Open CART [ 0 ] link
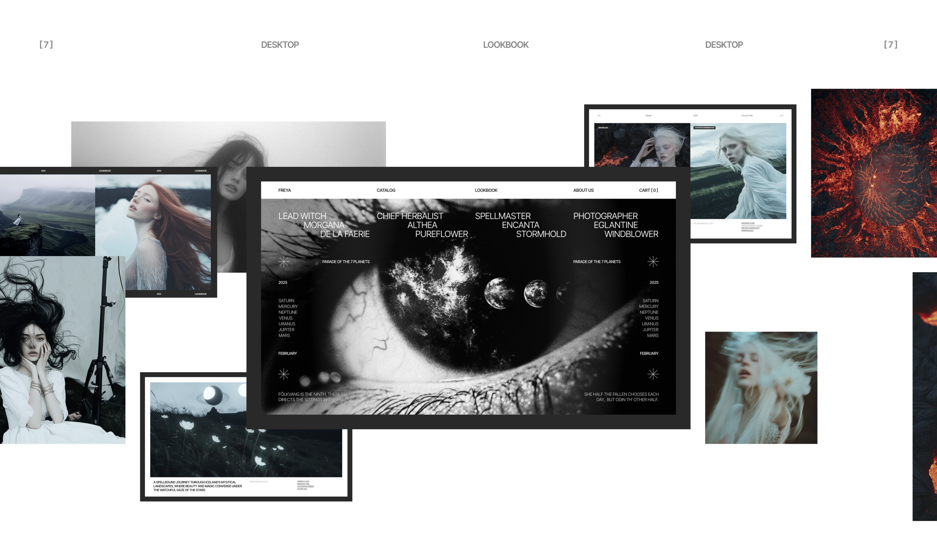The width and height of the screenshot is (937, 560). point(648,190)
